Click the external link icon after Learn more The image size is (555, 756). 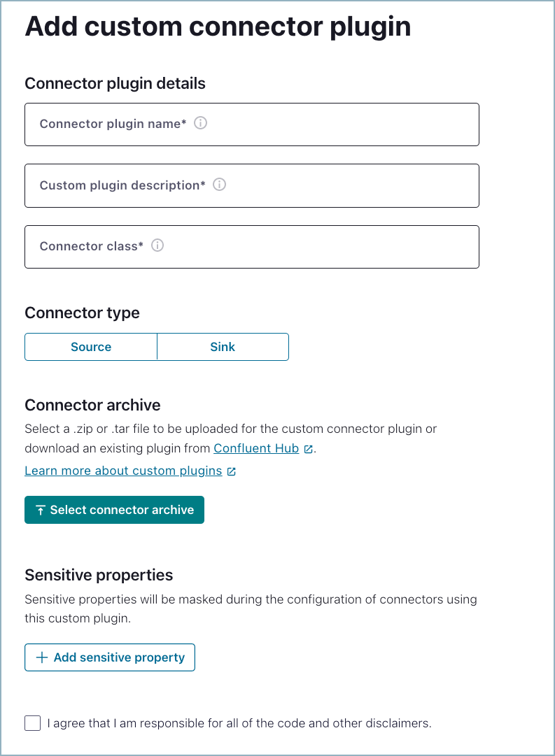click(x=231, y=471)
